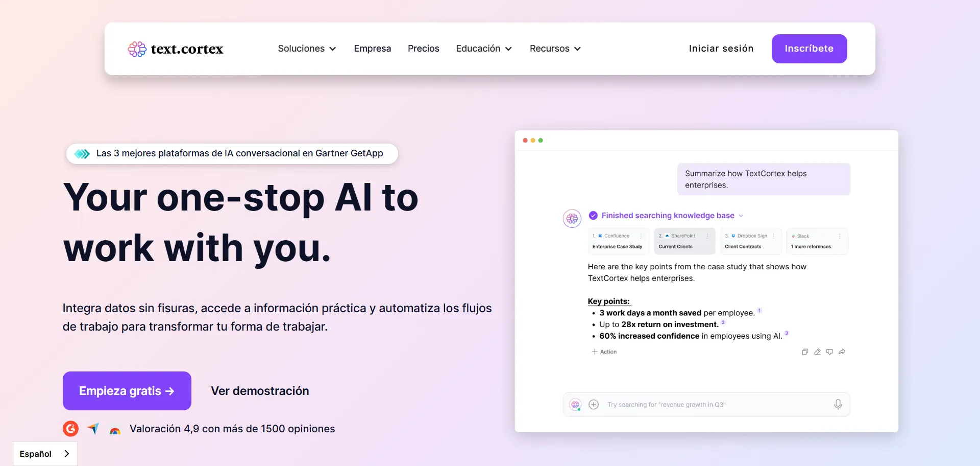
Task: Click the Confluence logo icon
Action: pos(600,236)
